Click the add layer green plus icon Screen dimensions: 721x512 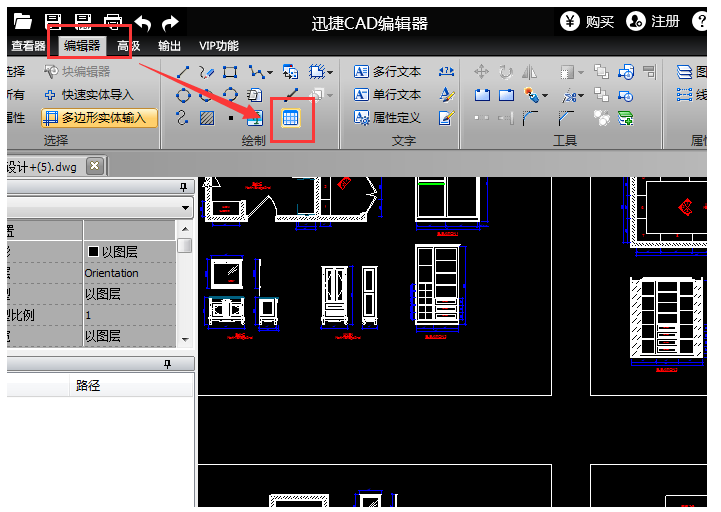click(626, 118)
